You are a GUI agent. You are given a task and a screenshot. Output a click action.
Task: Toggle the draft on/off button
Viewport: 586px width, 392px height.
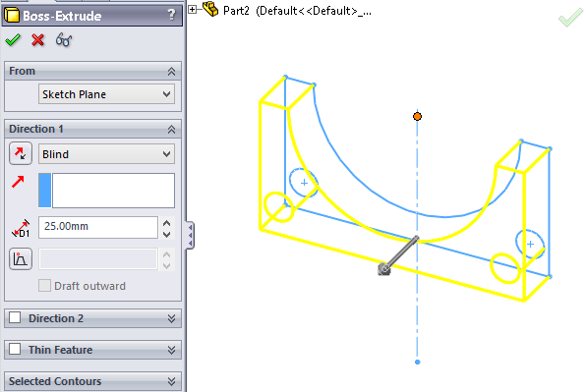(x=21, y=258)
